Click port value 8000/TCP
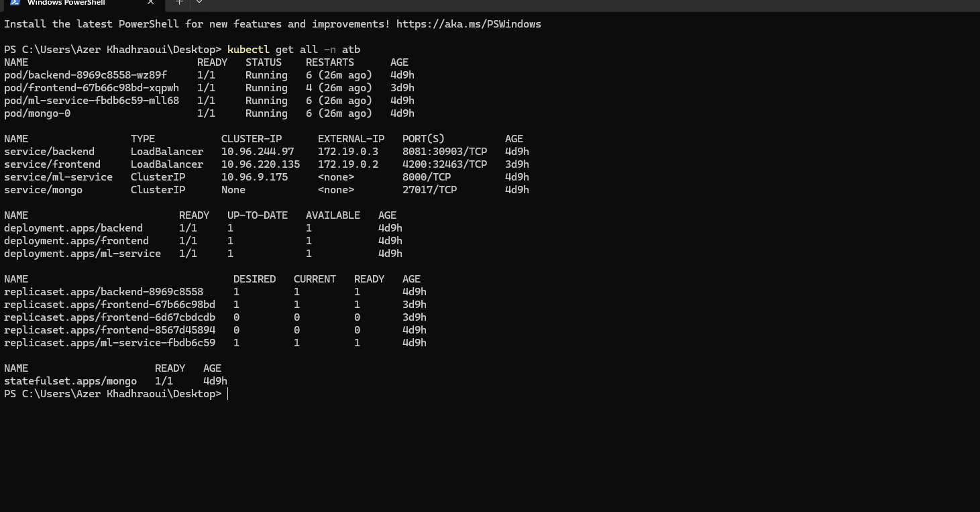Image resolution: width=980 pixels, height=512 pixels. (x=427, y=177)
